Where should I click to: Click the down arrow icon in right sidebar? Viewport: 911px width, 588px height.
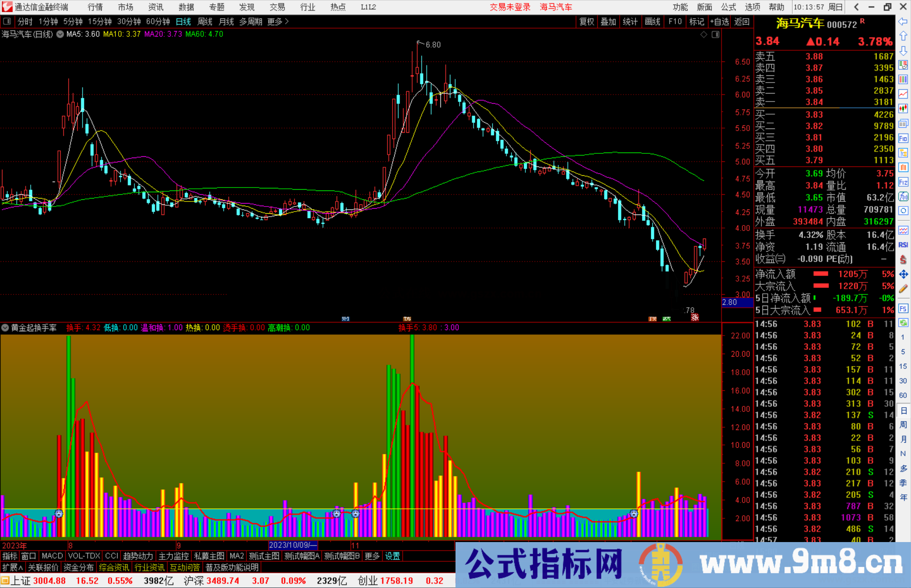pos(903,51)
